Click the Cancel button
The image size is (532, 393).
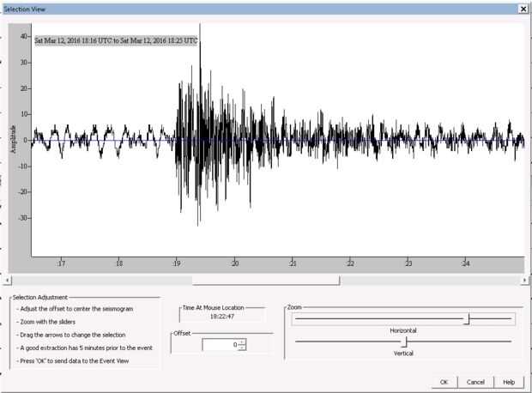tap(475, 382)
